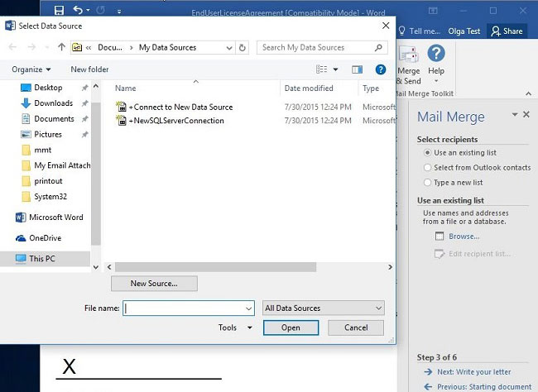Viewport: 538px width, 392px height.
Task: Open Documents in navigation pane
Action: [x=54, y=119]
